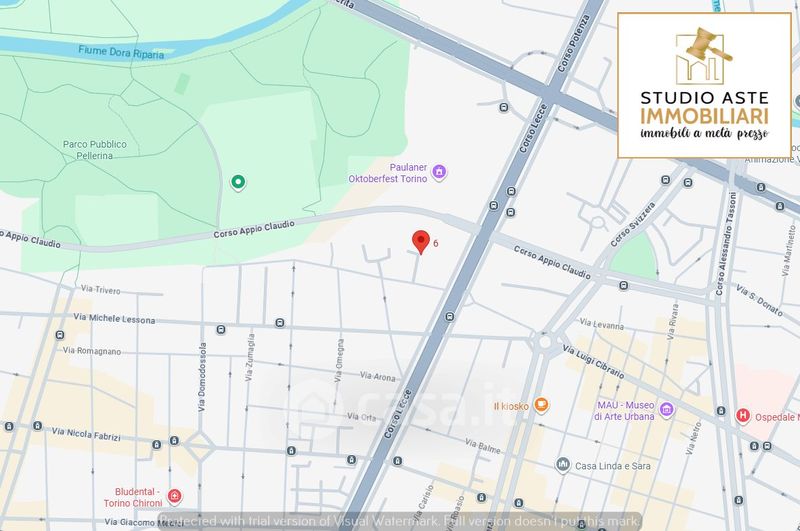Click the Fiume Dora Riparia river label
Image resolution: width=800 pixels, height=531 pixels.
click(118, 49)
